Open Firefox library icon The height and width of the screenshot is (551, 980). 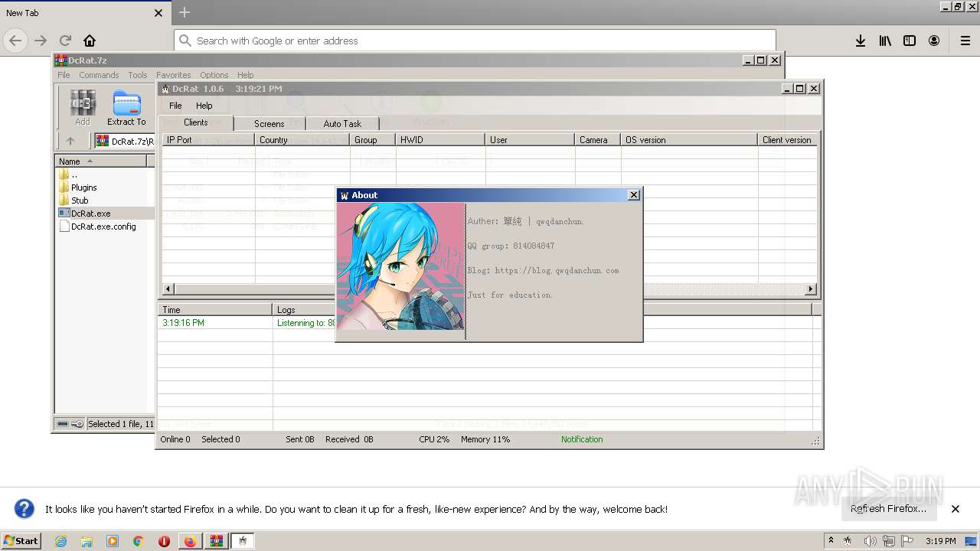[885, 41]
